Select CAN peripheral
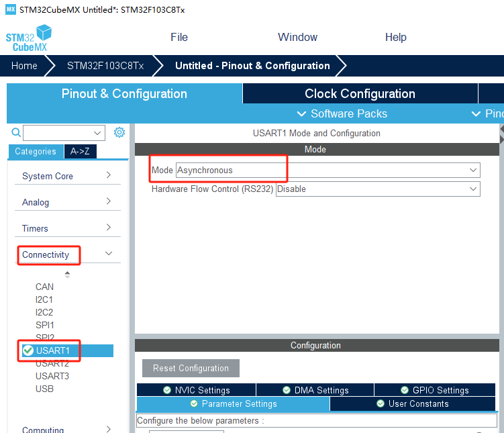504x433 pixels. 44,287
